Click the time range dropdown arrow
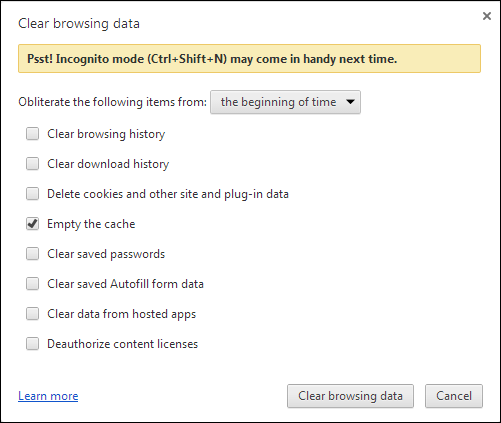Image resolution: width=501 pixels, height=423 pixels. point(350,102)
